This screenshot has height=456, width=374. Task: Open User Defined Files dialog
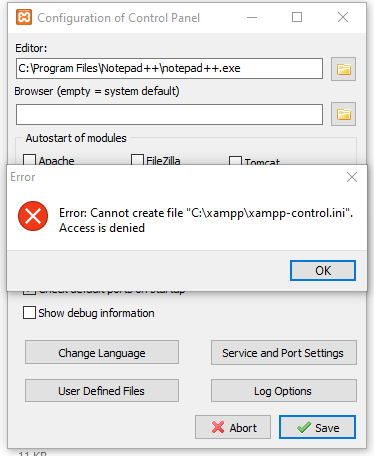[x=102, y=390]
